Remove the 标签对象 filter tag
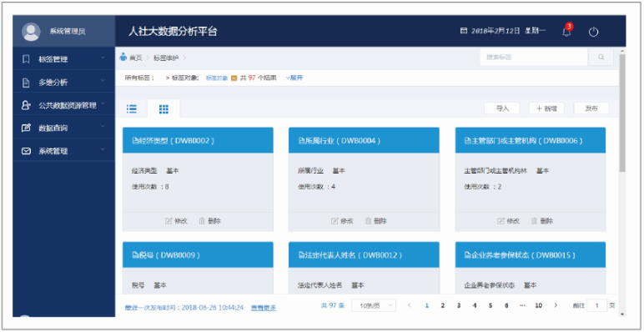The image size is (644, 332). [x=234, y=78]
